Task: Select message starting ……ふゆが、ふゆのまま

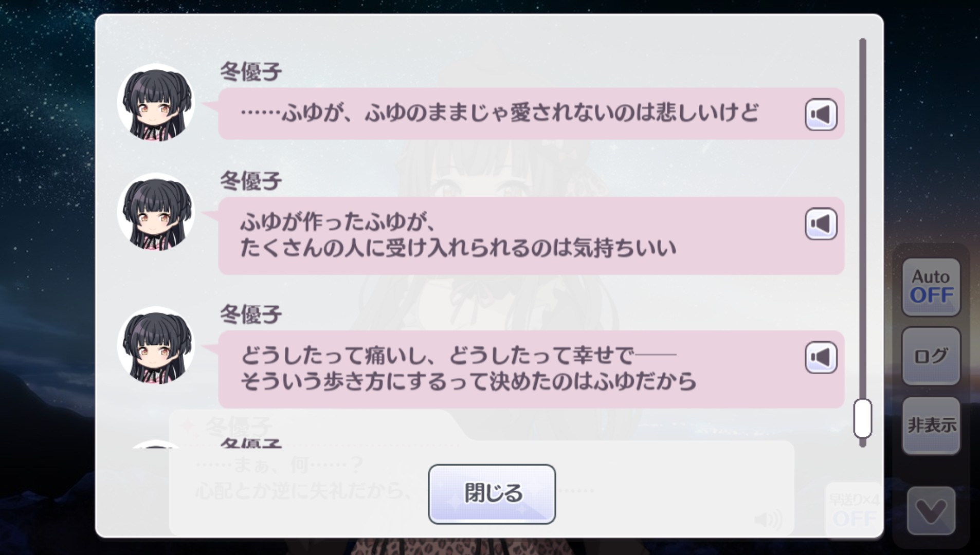Action: (x=531, y=114)
